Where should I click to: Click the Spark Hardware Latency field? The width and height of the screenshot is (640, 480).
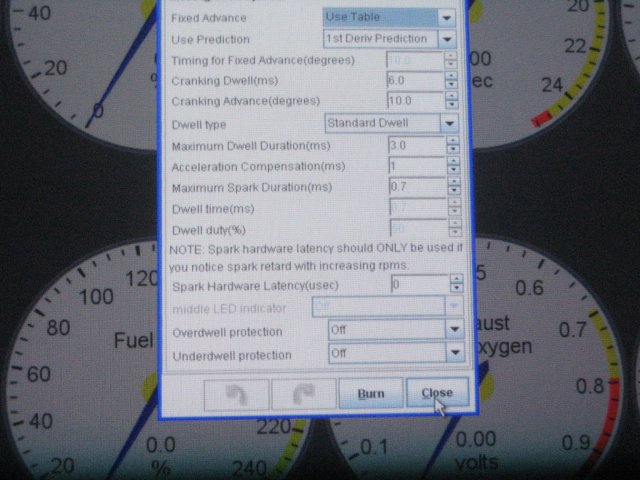pos(418,285)
